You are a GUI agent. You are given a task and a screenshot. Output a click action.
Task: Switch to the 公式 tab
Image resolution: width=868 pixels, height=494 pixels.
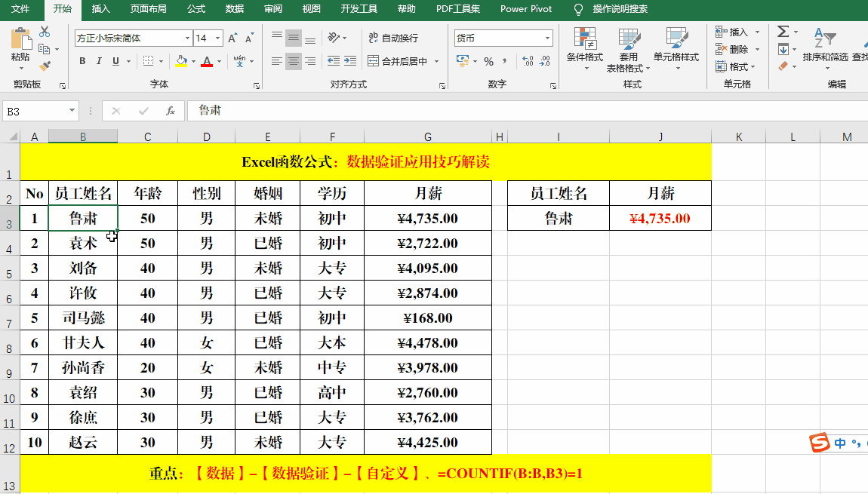tap(196, 9)
